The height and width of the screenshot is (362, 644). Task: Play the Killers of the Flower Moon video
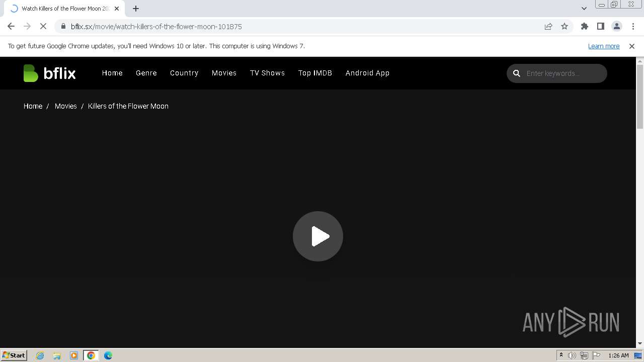318,236
